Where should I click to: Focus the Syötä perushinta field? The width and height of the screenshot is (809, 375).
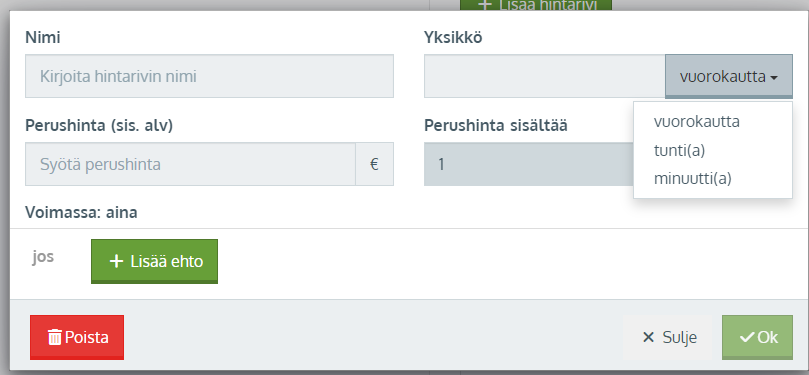pos(190,164)
